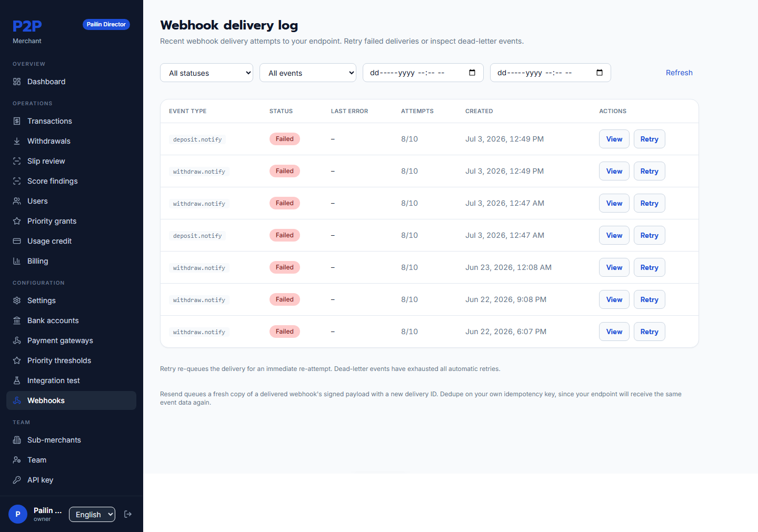
Task: Click the Settings gear icon
Action: [x=17, y=300]
